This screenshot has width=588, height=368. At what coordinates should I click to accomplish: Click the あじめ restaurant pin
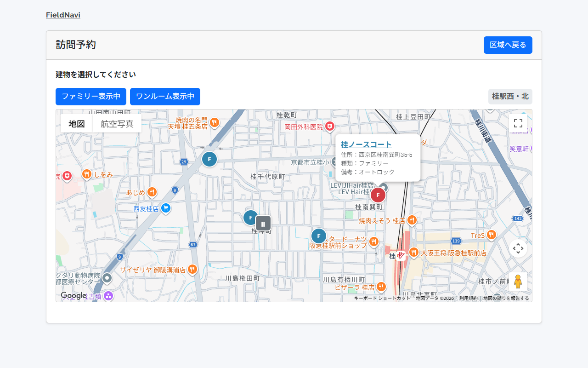click(152, 192)
